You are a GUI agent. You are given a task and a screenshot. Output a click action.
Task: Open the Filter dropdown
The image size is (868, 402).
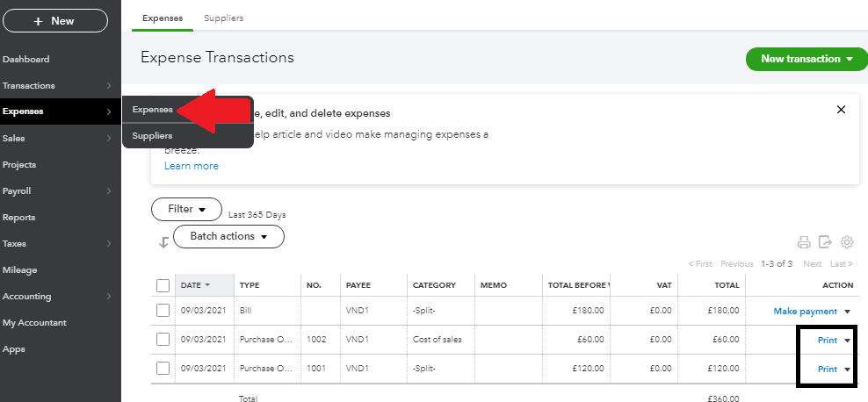186,210
